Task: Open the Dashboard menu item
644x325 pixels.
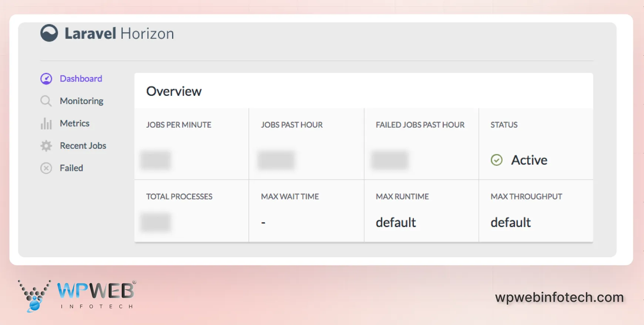Action: click(81, 79)
